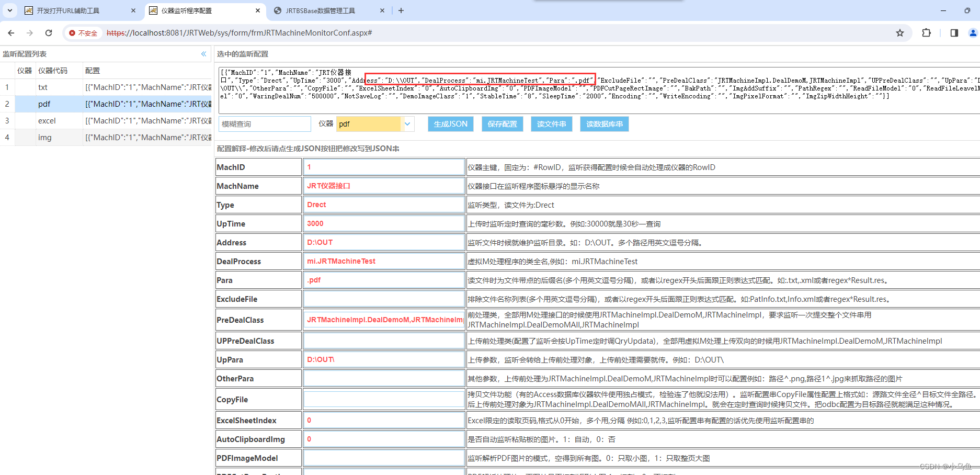Edit the PreDealClass value field

click(384, 320)
